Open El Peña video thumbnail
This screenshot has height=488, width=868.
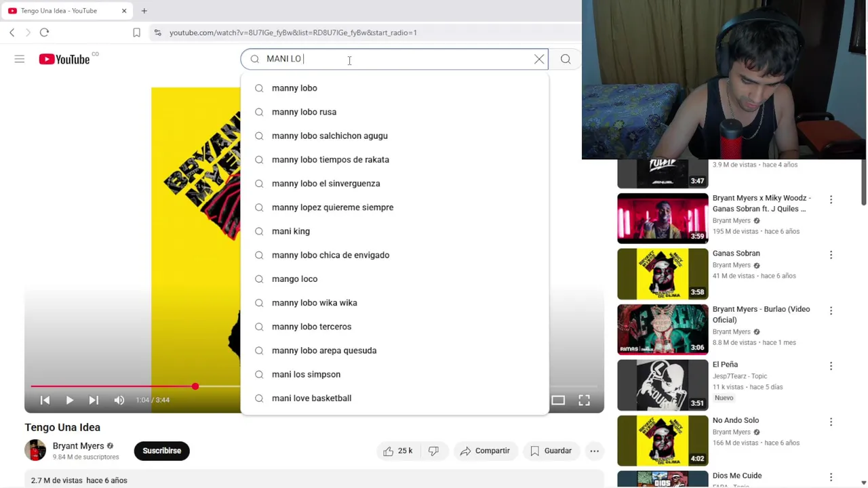click(x=663, y=385)
